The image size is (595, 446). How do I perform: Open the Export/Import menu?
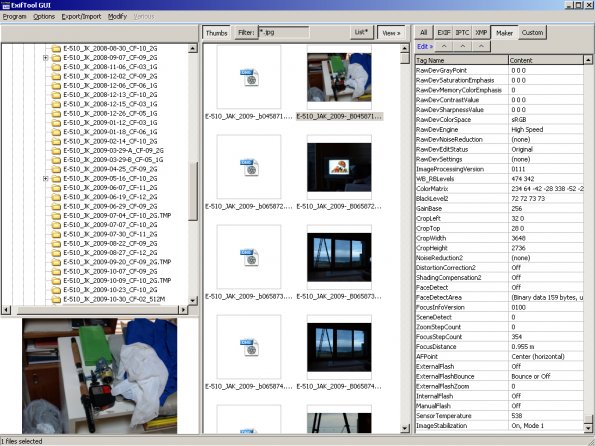[x=81, y=17]
